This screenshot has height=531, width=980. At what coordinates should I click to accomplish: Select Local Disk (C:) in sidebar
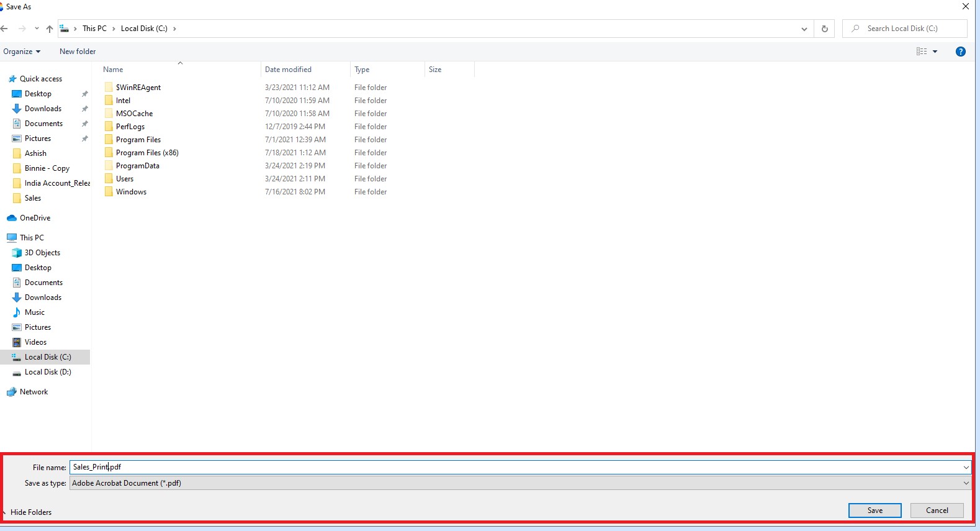[x=48, y=357]
